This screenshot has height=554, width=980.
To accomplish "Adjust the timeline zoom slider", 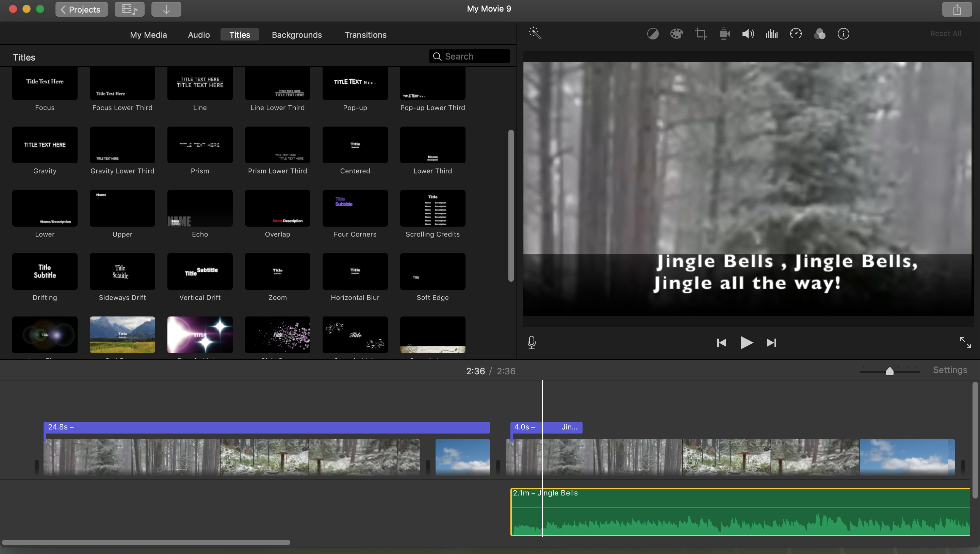I will (x=889, y=371).
